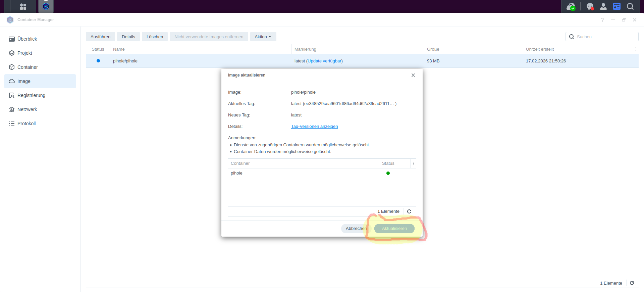Switch to the Registrierung section

coord(31,95)
